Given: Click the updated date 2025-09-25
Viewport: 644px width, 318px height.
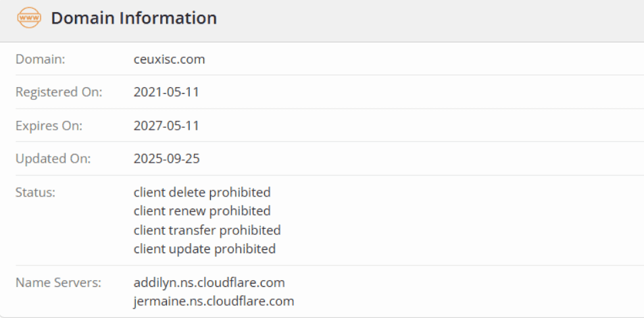Looking at the screenshot, I should tap(166, 159).
